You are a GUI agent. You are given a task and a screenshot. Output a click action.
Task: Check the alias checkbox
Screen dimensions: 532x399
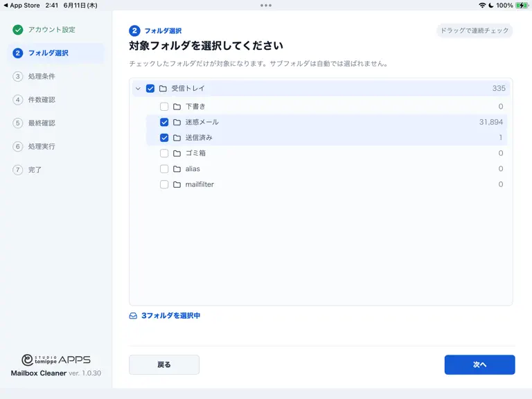[x=164, y=169]
